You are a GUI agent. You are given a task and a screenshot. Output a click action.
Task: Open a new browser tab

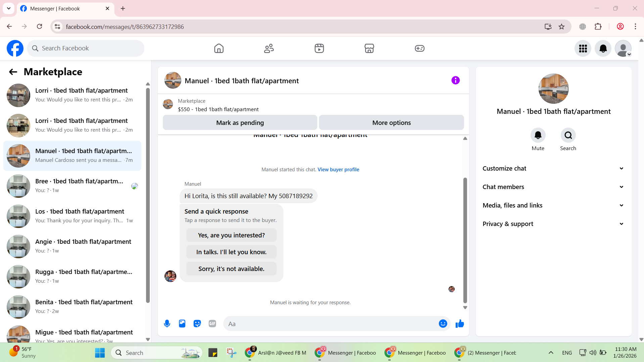click(123, 9)
